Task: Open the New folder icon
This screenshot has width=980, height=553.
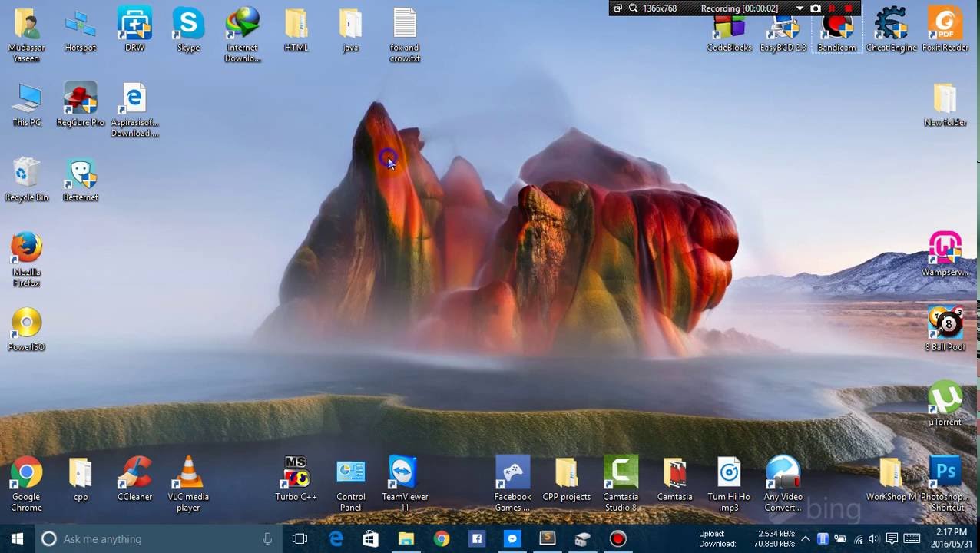Action: [x=945, y=105]
